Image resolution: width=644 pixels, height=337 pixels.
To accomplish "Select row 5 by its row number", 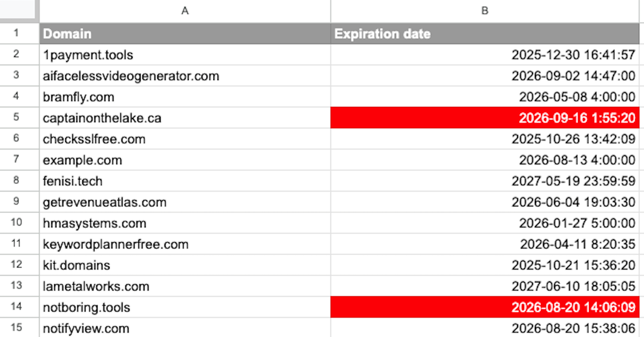I will tap(19, 118).
